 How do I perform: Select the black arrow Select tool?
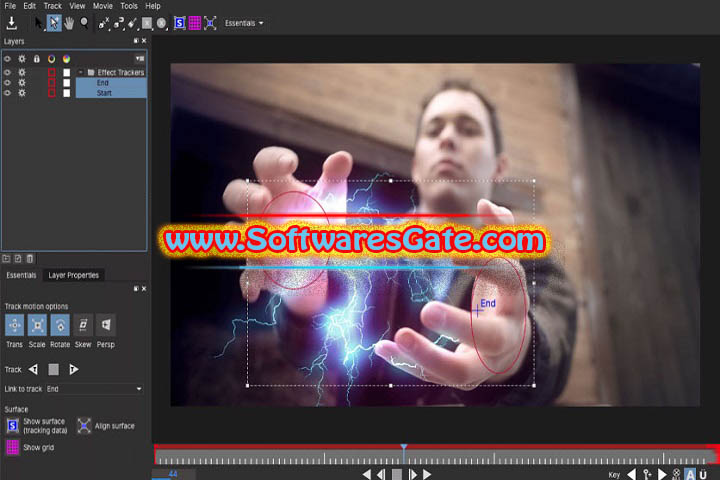tap(39, 23)
